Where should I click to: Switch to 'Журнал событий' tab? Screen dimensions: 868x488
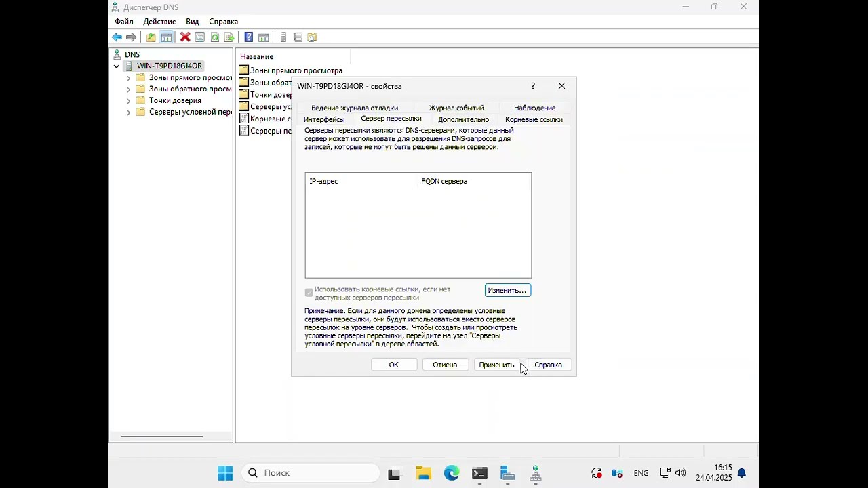click(x=456, y=108)
